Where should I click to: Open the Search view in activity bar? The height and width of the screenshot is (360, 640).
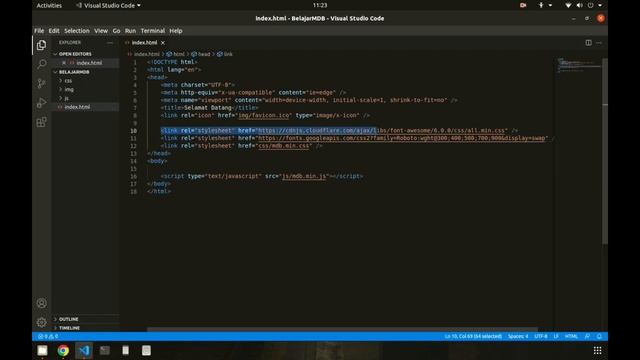click(41, 64)
